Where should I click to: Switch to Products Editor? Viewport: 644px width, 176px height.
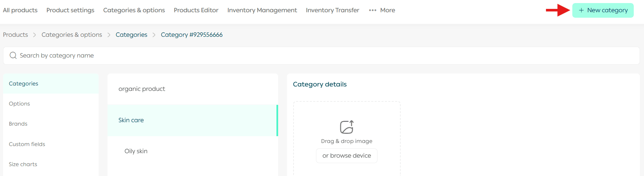pos(196,10)
